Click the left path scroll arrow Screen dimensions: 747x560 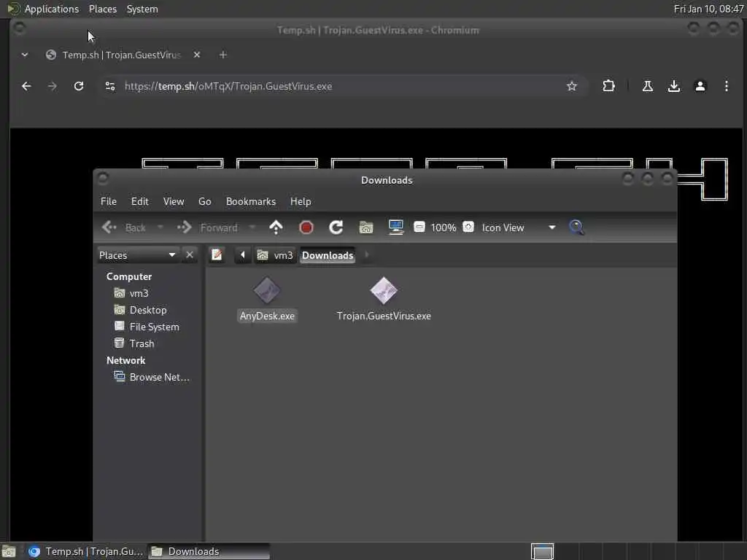(242, 255)
